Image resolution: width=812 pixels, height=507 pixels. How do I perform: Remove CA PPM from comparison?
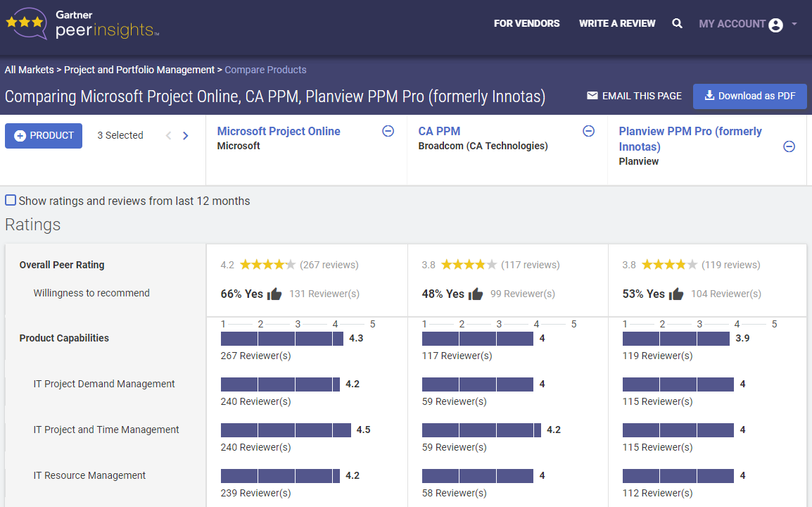[588, 131]
